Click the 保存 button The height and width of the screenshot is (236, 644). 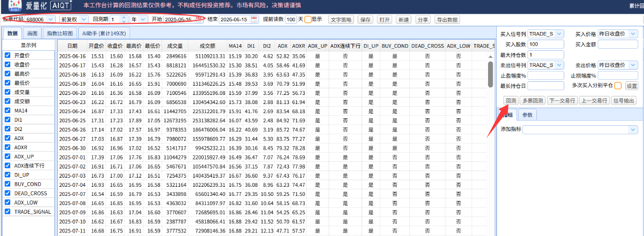tap(365, 19)
